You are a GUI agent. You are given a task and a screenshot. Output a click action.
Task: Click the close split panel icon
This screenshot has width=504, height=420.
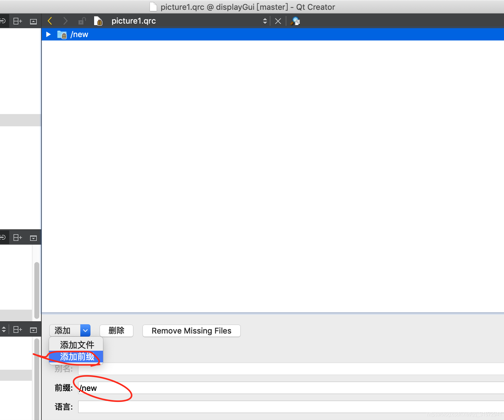click(x=33, y=21)
